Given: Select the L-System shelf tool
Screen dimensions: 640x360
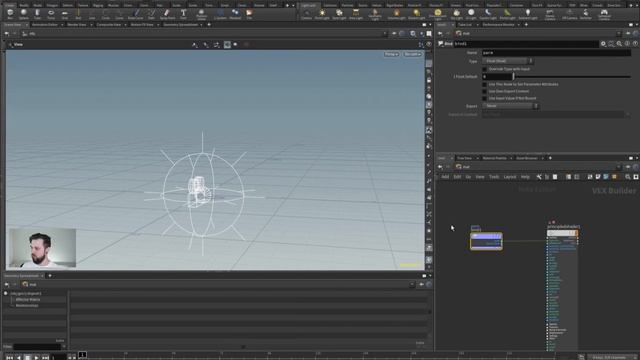Looking at the screenshot, I should 220,14.
